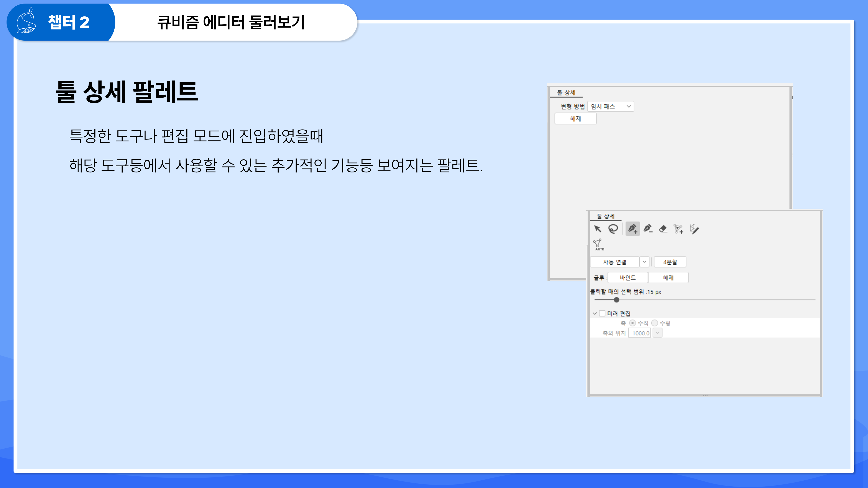Click the add mesh point tool icon
The width and height of the screenshot is (868, 488).
678,229
